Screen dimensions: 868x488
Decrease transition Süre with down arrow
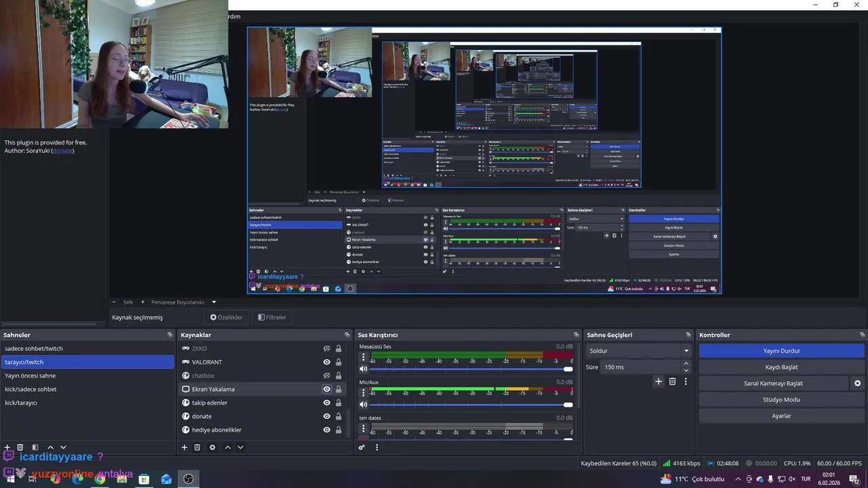point(686,371)
